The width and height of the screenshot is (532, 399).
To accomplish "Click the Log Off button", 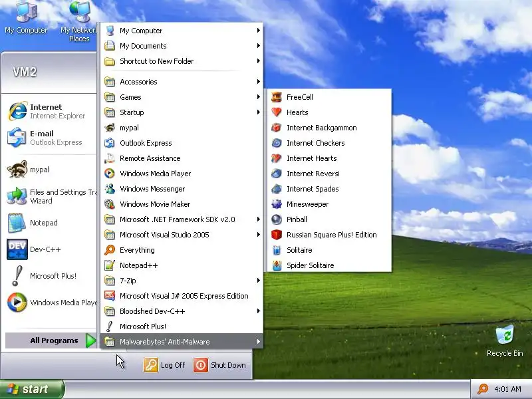I will point(164,365).
